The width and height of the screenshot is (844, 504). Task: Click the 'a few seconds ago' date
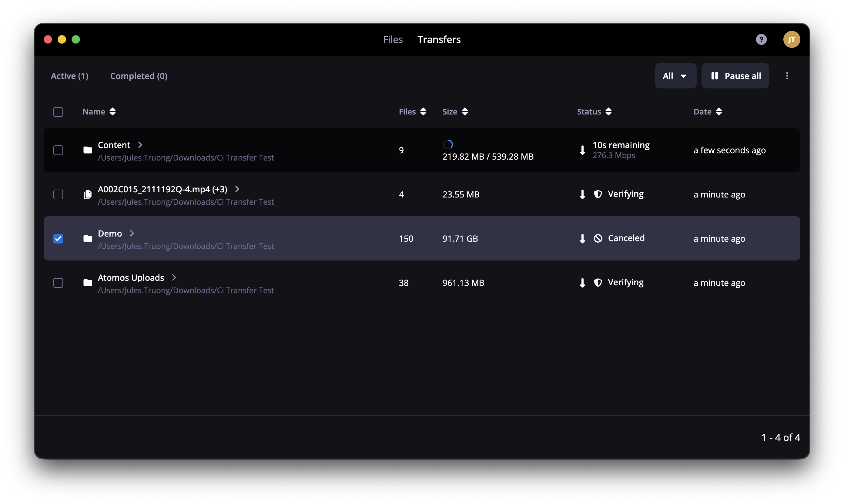(729, 150)
